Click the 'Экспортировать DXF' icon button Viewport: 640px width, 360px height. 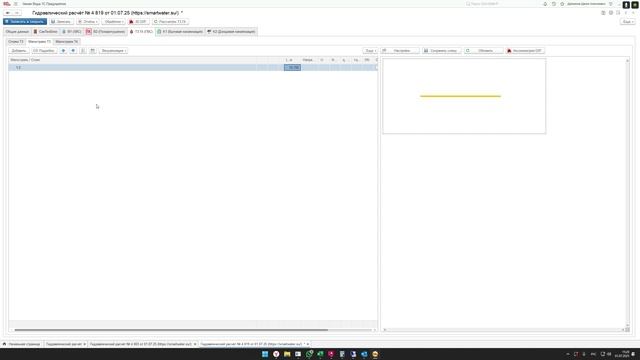[x=525, y=51]
